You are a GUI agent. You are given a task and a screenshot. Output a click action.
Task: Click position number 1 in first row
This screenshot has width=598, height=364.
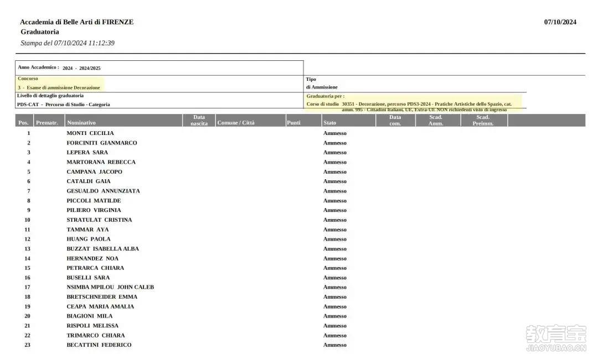[x=28, y=133]
